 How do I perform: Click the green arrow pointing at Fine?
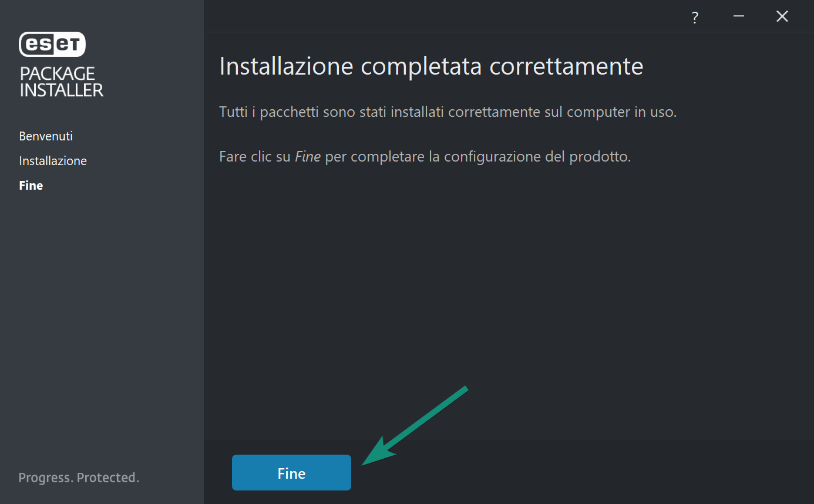[415, 425]
